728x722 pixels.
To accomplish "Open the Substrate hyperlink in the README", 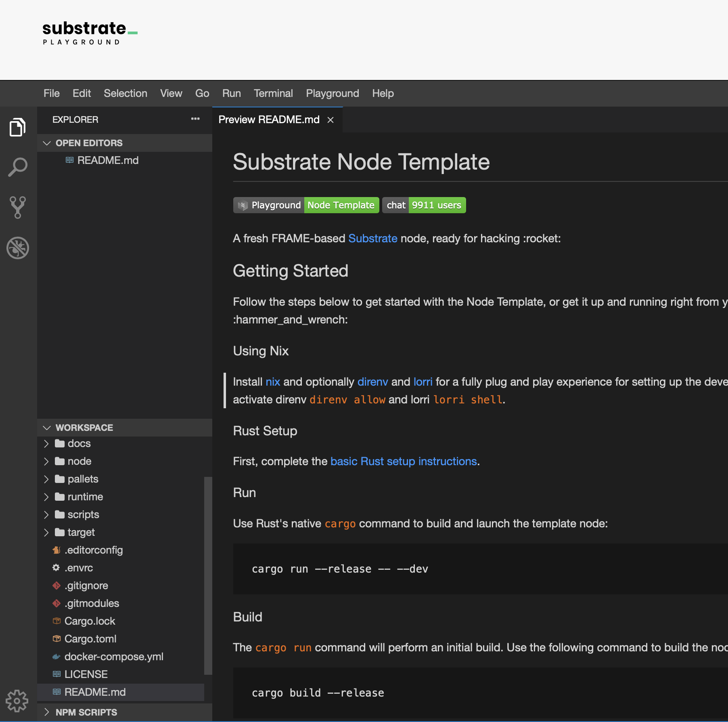I will [372, 238].
